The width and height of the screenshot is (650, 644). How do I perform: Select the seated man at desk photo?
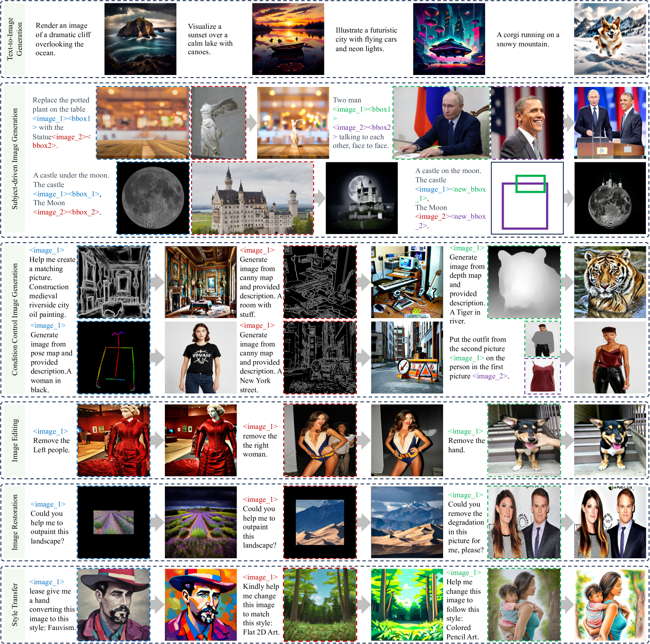pos(441,123)
